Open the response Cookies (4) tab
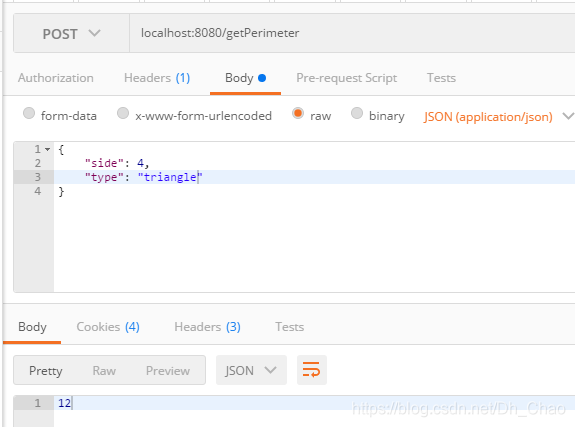Screen dimensions: 575x427 coord(108,327)
